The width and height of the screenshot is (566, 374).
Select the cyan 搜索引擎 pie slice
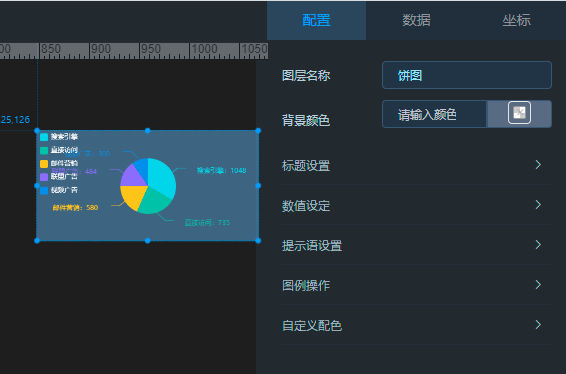point(162,177)
